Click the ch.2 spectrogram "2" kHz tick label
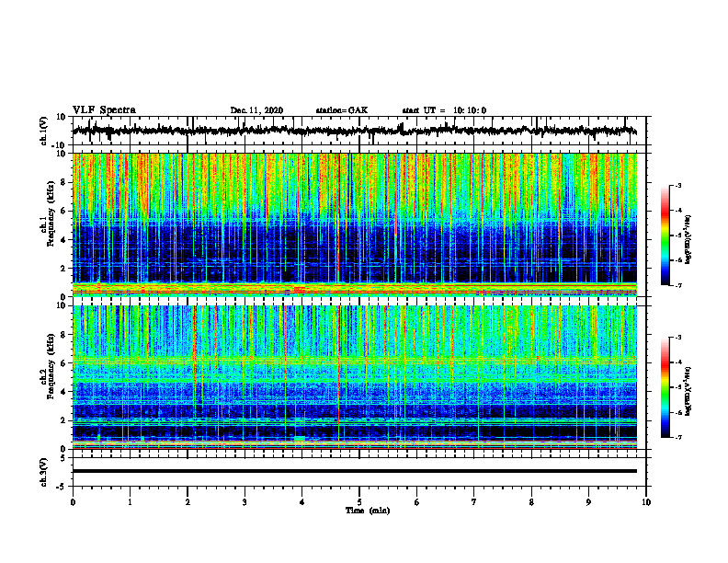The width and height of the screenshot is (728, 563). pyautogui.click(x=63, y=420)
